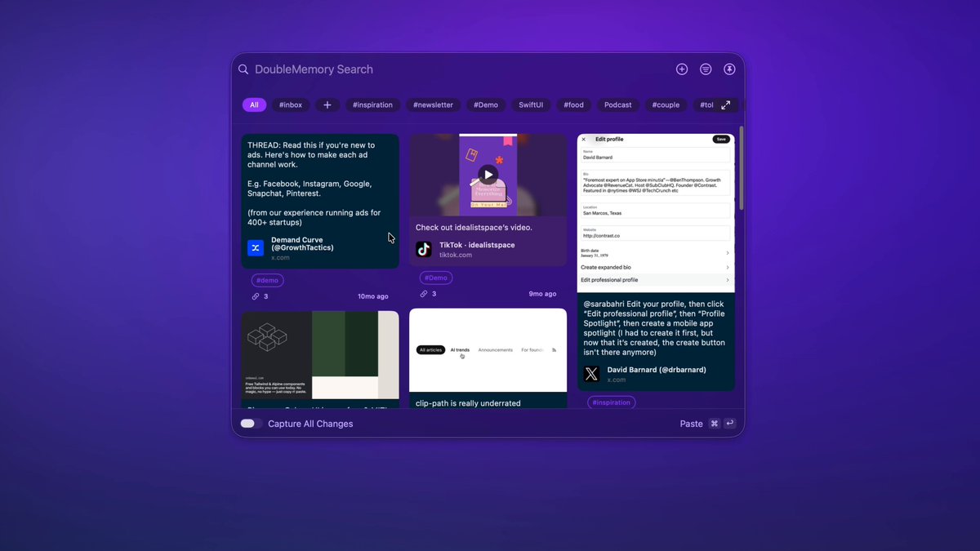Click the TikTok logo icon
This screenshot has height=551, width=980.
[x=424, y=249]
